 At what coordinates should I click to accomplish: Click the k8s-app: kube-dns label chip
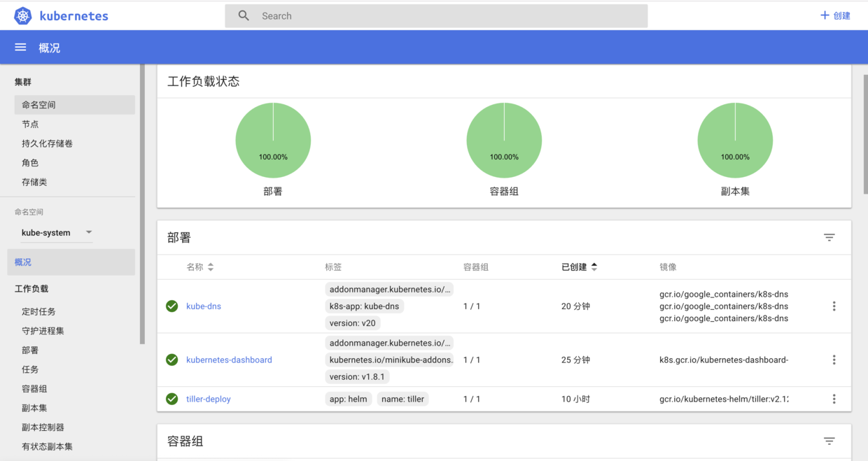[x=364, y=306]
